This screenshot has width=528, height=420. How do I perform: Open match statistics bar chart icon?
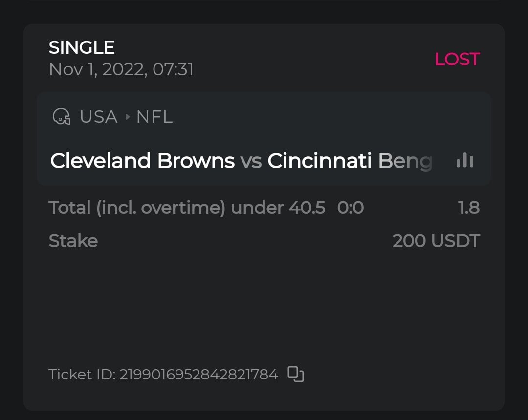click(x=464, y=160)
